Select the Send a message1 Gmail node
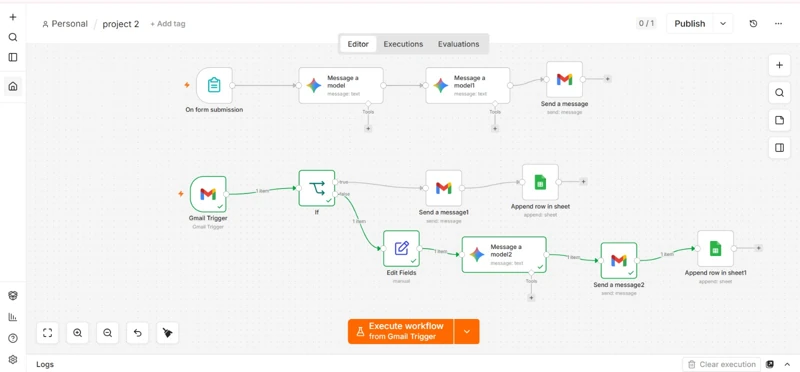The image size is (800, 372). 444,188
